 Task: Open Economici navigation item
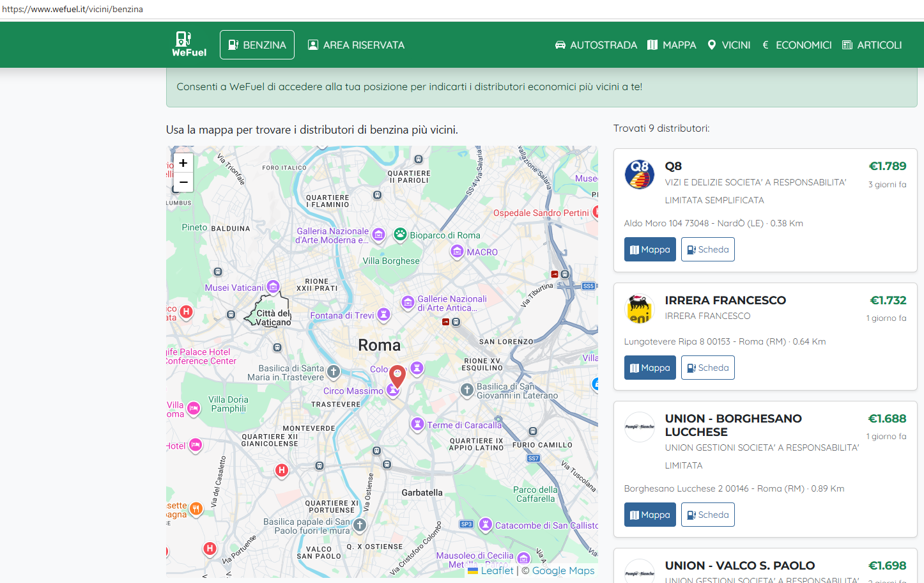pos(797,45)
